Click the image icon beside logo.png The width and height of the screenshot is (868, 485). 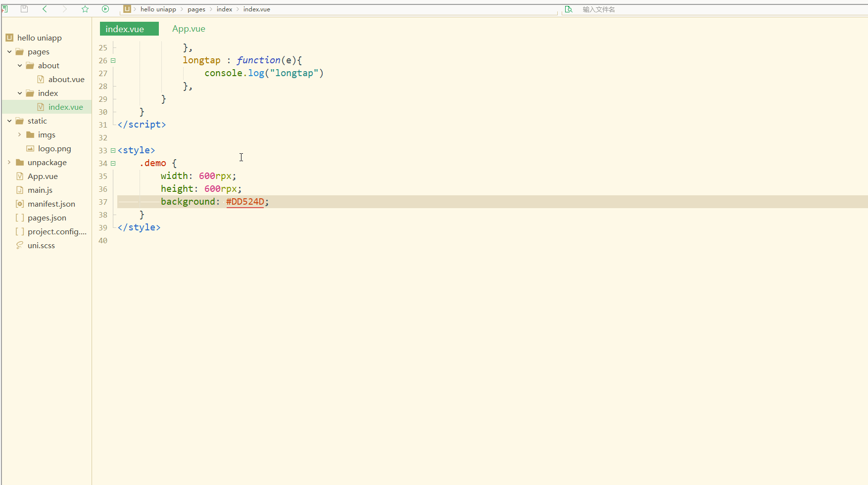pyautogui.click(x=30, y=148)
